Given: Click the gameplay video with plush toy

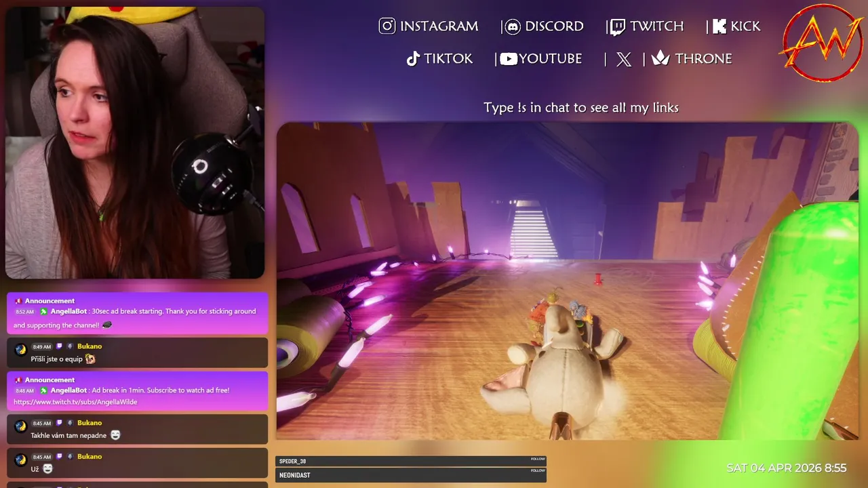Looking at the screenshot, I should pyautogui.click(x=567, y=281).
